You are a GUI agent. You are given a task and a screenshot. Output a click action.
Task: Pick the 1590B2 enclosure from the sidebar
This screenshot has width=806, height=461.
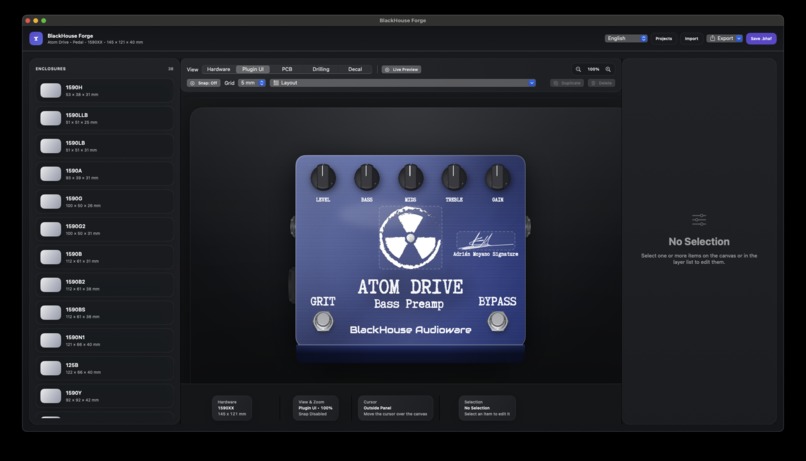tap(104, 285)
